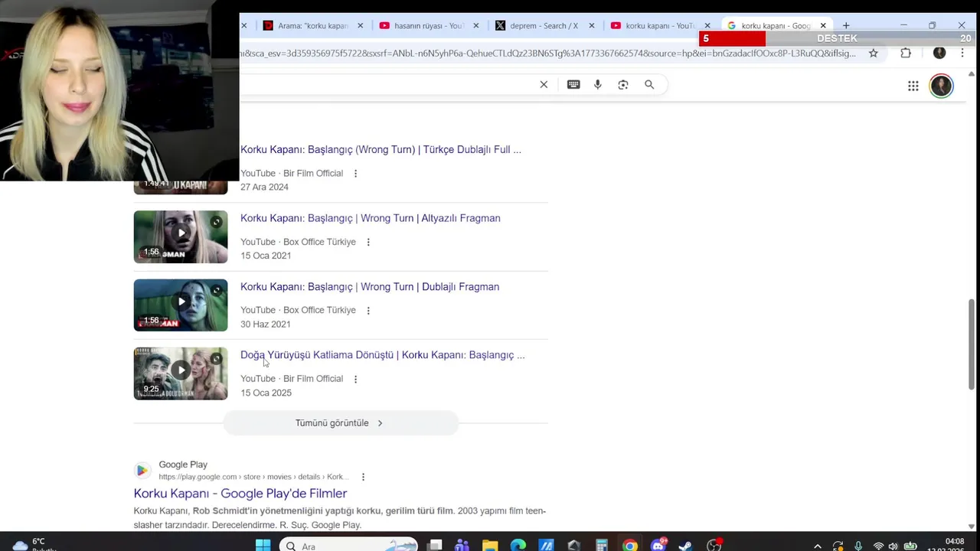Start voice search with the microphone
The height and width of the screenshot is (551, 980).
[598, 84]
